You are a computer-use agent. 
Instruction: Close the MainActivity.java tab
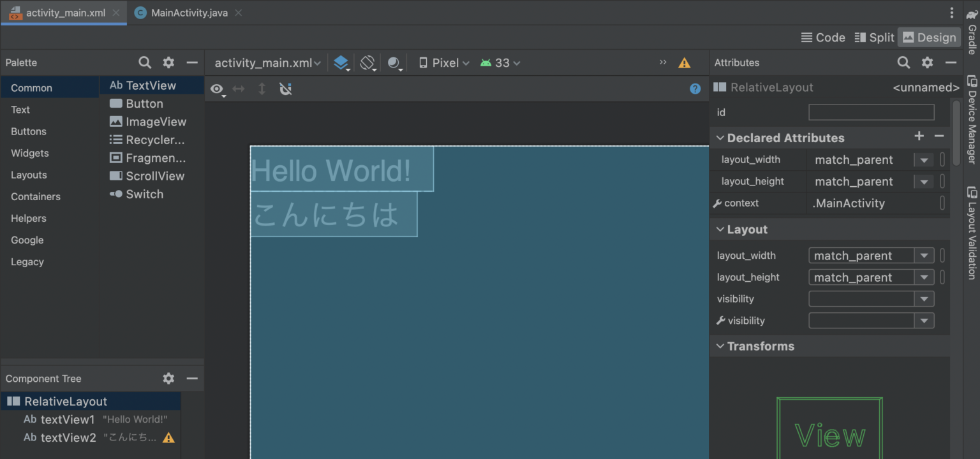pos(238,13)
